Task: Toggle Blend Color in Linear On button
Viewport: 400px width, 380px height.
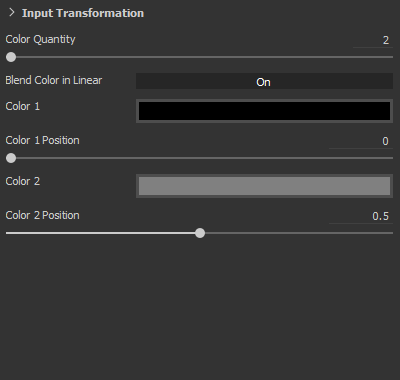Action: click(x=264, y=81)
